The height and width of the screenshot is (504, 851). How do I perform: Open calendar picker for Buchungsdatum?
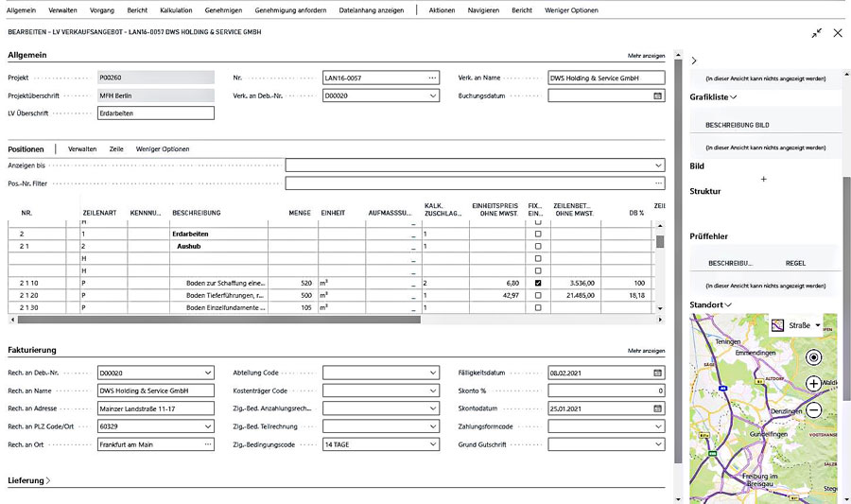(x=657, y=96)
